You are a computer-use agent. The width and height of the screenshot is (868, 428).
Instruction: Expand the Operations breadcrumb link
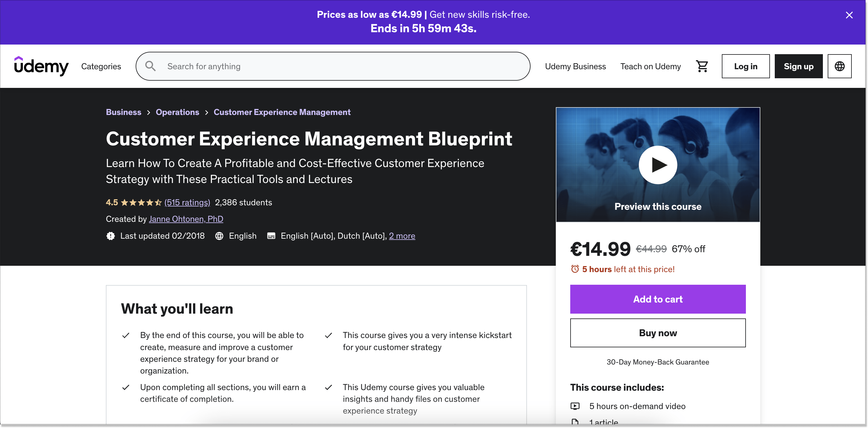click(x=177, y=112)
